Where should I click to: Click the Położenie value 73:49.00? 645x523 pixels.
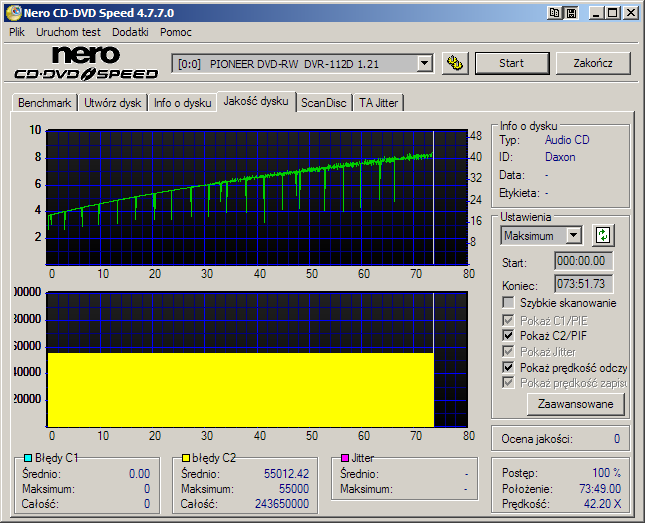pos(600,488)
